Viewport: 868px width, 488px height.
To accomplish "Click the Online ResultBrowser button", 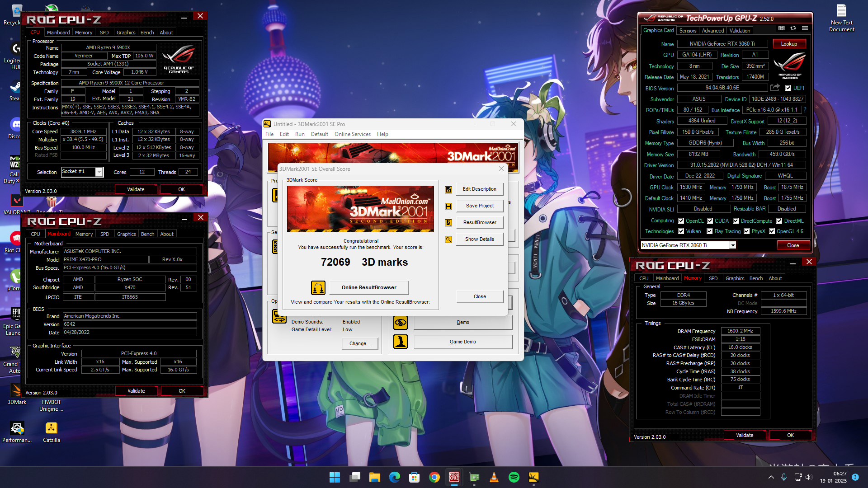I will (369, 287).
